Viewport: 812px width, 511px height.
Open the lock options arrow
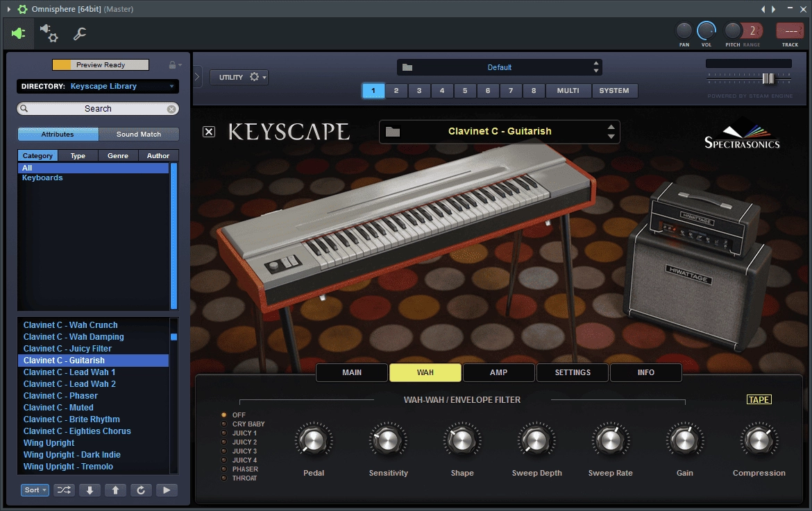tap(180, 65)
